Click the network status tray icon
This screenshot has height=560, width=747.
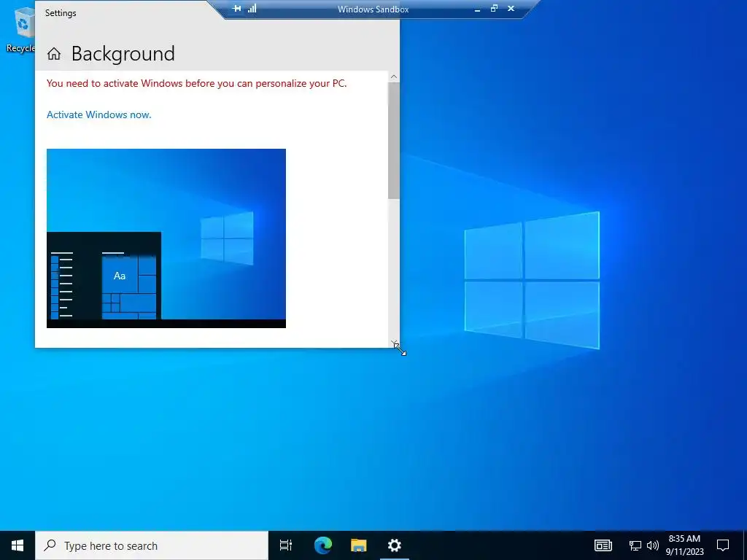[x=635, y=545]
